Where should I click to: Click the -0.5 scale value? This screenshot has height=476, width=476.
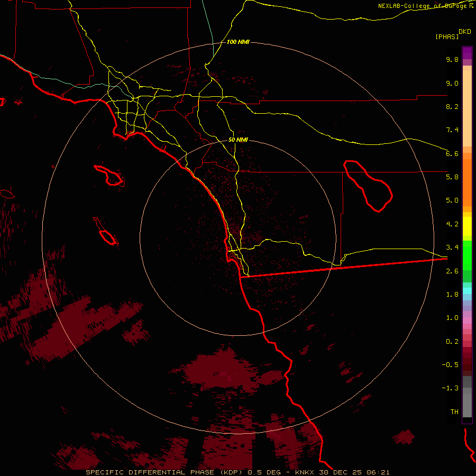(x=450, y=365)
